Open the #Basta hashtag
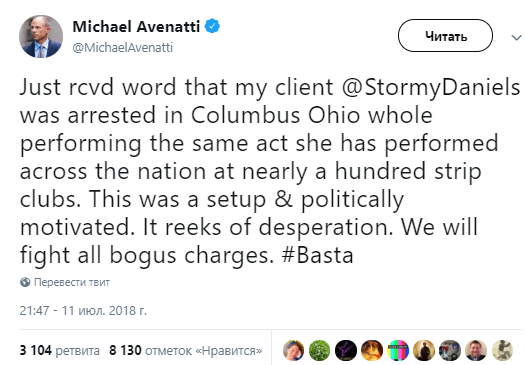The width and height of the screenshot is (525, 365). [317, 256]
